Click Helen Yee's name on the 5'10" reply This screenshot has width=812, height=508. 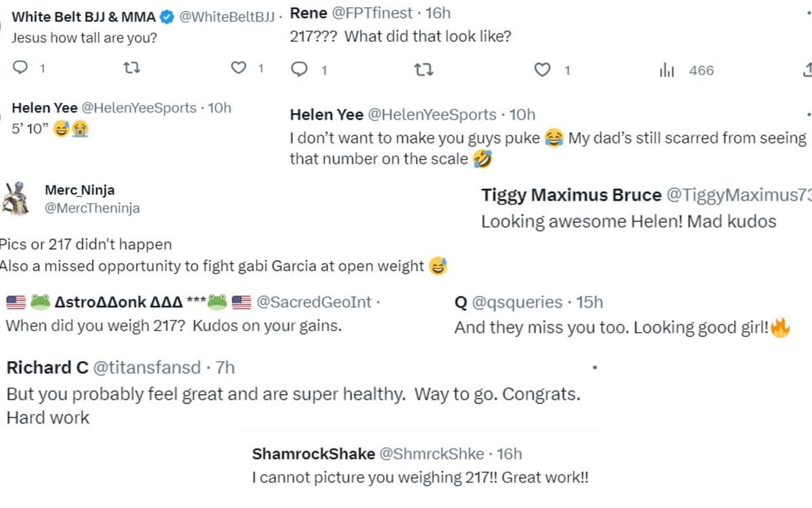(45, 108)
